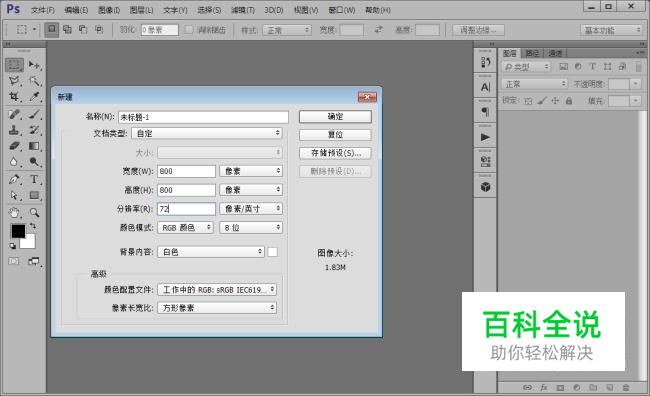Select the Healing Brush tool

coord(14,114)
